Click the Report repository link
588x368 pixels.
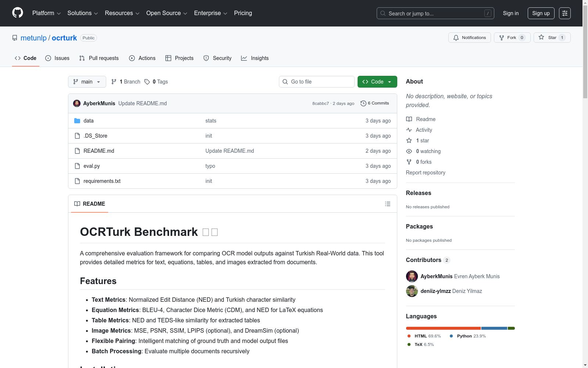(x=426, y=173)
